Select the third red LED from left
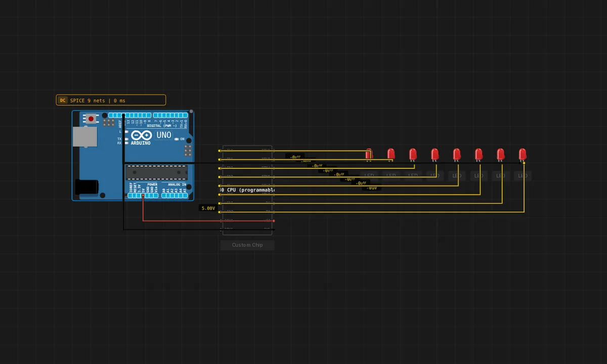The height and width of the screenshot is (364, 607). 413,154
